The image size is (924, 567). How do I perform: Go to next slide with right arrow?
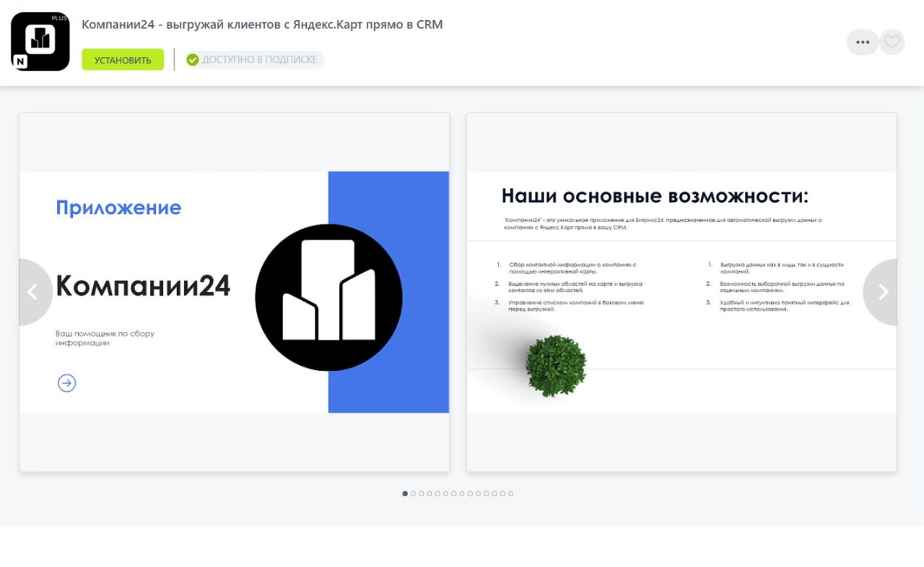coord(881,292)
